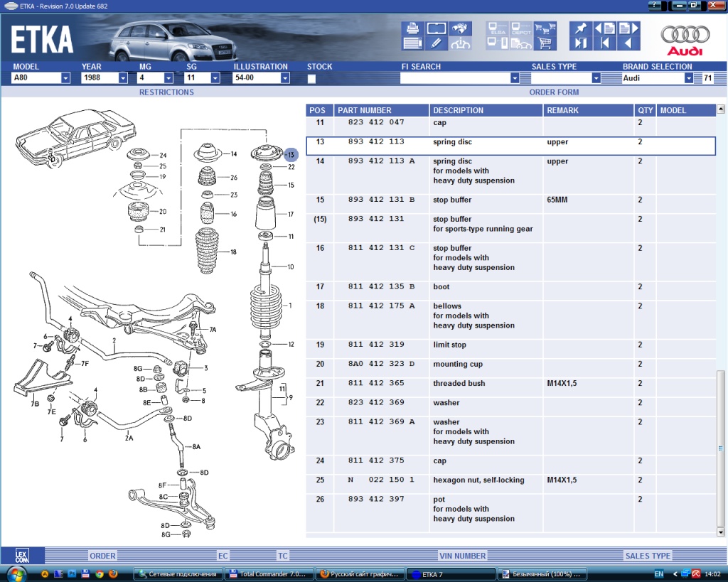Viewport: 728px width, 582px height.
Task: Click the exit door icon
Action: click(x=580, y=43)
